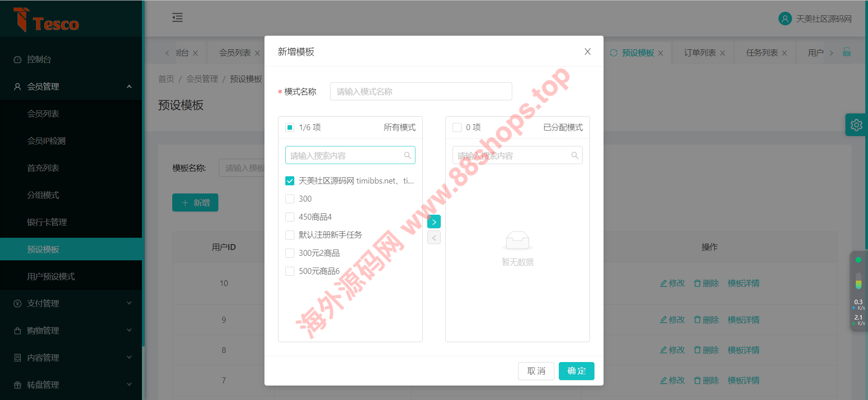Click the 确定 button
The width and height of the screenshot is (868, 400).
point(576,371)
